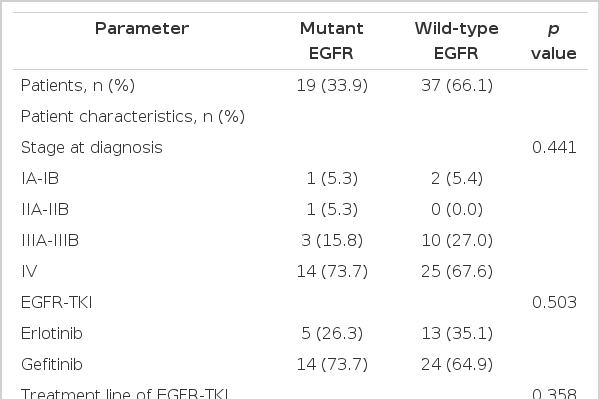The height and width of the screenshot is (399, 599).
Task: Click the EGFR-TKI row label
Action: click(x=57, y=302)
